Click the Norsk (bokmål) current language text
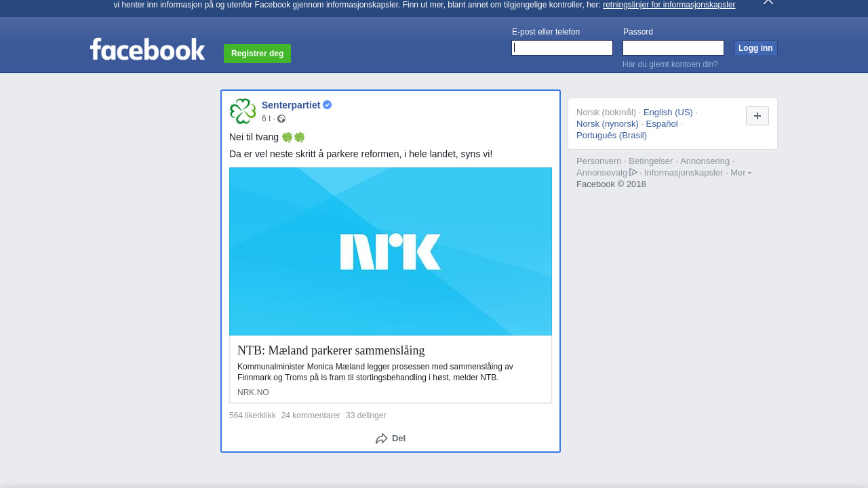The image size is (868, 488). click(x=606, y=113)
